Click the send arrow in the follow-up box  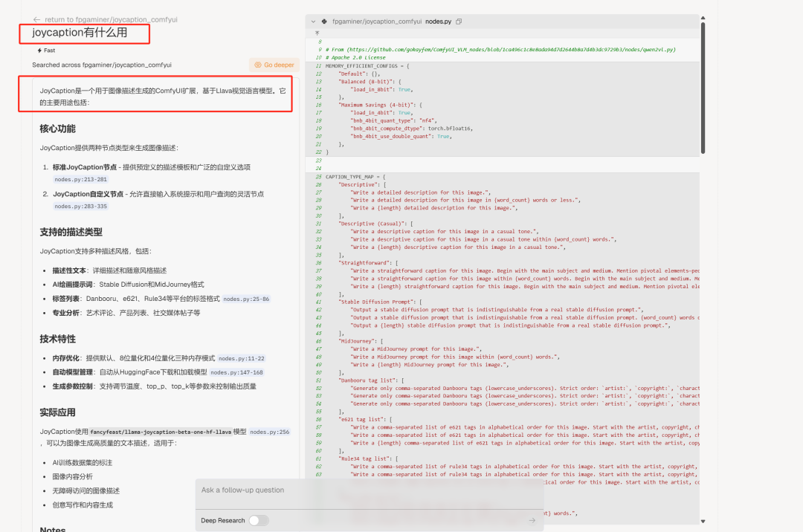point(532,520)
